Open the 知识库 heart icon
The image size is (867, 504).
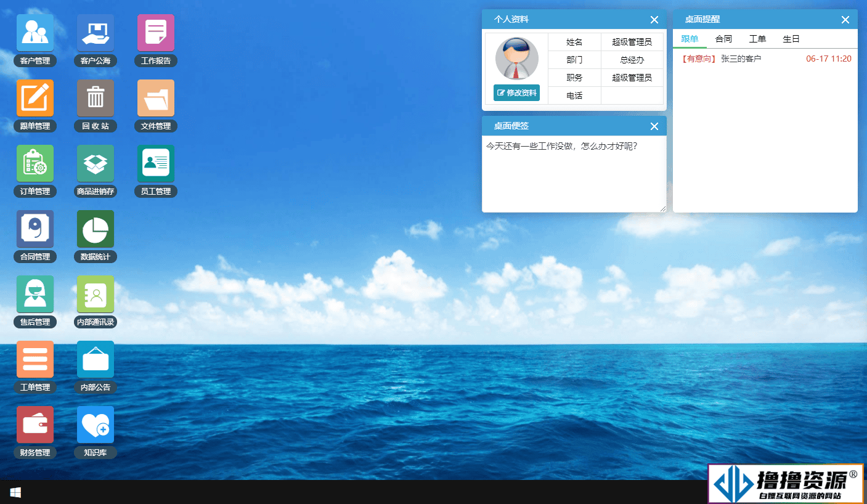pos(96,425)
